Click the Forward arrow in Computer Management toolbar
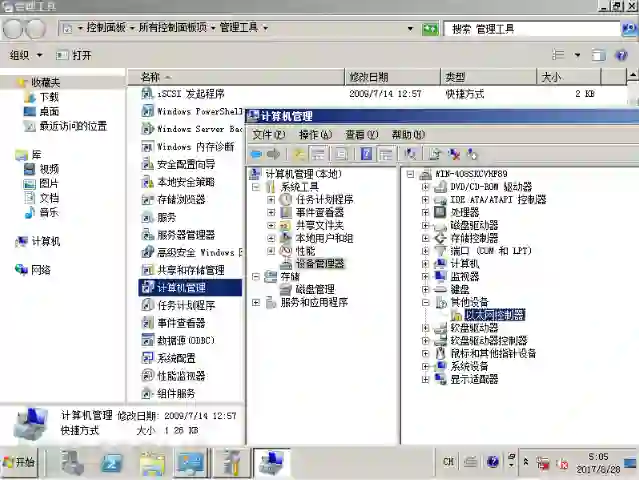Screen dimensions: 639x480 [273, 154]
